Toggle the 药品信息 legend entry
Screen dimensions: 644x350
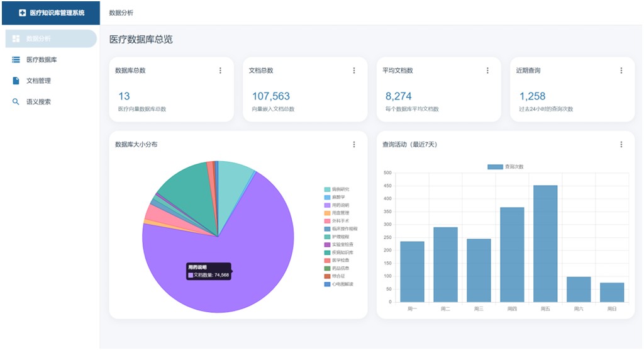(336, 268)
